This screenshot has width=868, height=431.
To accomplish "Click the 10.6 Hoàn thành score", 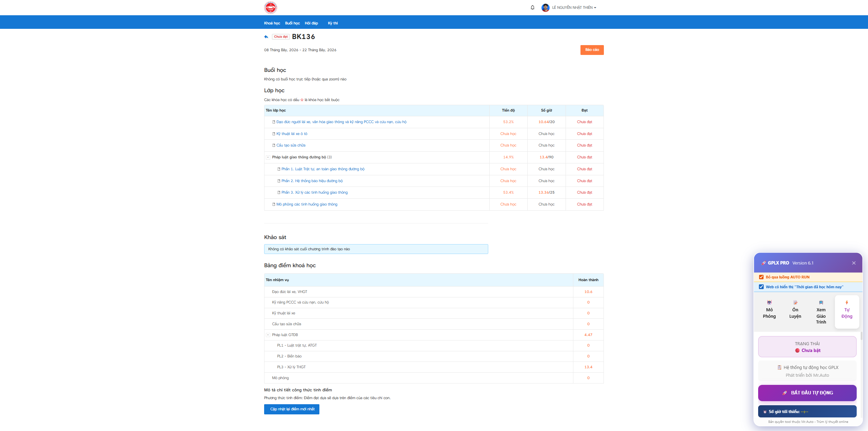I will (x=588, y=292).
